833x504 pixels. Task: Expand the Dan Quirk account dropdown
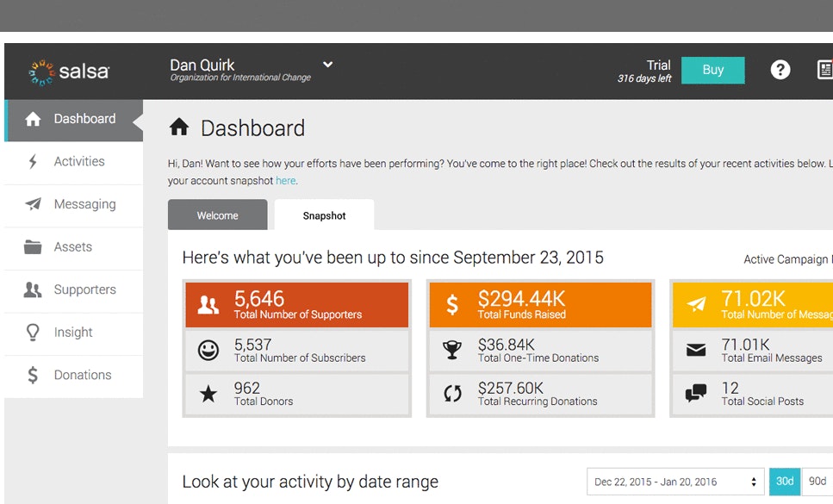(327, 65)
